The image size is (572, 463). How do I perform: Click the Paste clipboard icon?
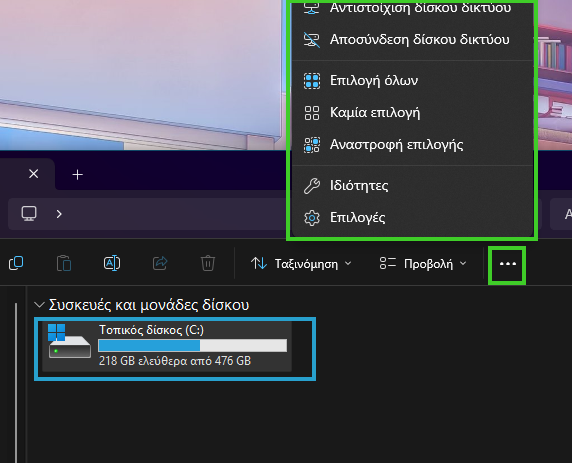[x=64, y=263]
